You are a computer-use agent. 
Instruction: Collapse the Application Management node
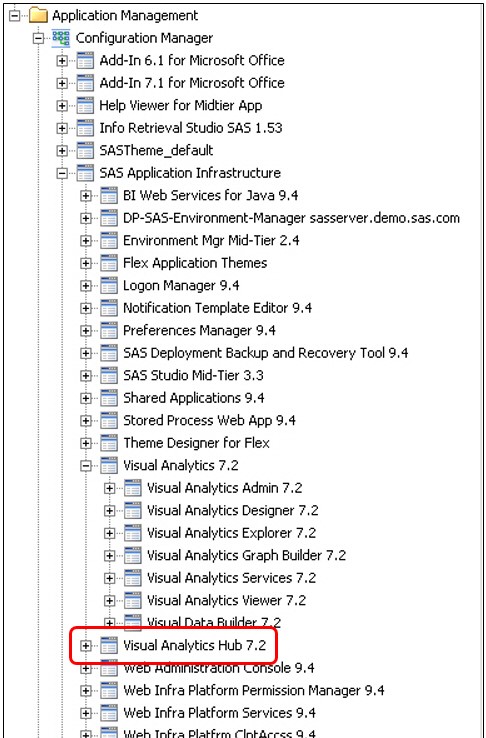click(x=15, y=16)
